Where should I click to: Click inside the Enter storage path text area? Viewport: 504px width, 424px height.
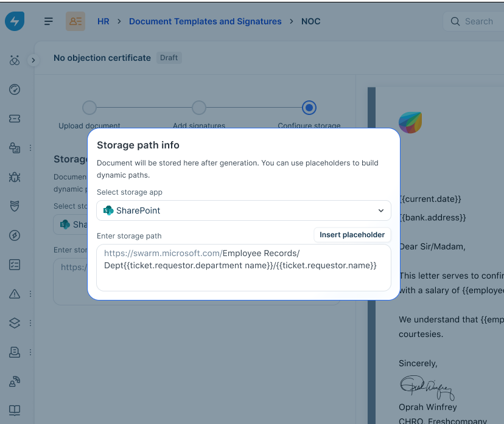243,268
